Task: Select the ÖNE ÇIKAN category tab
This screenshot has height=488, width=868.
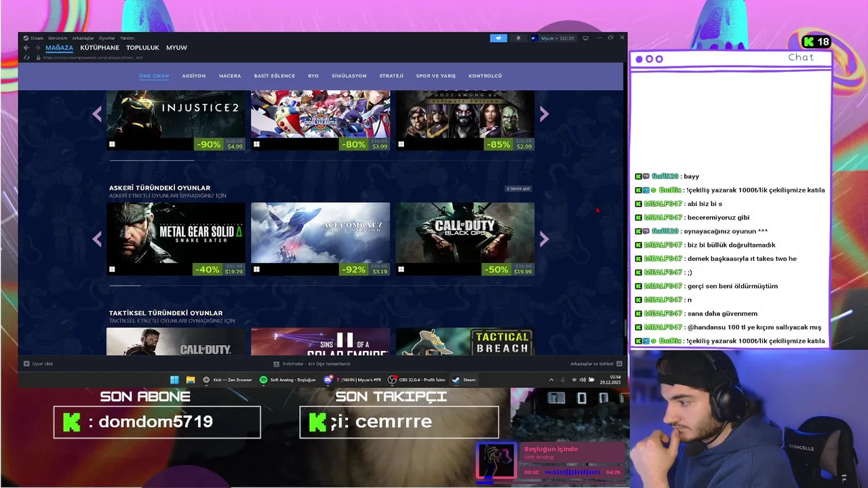Action: (x=154, y=76)
